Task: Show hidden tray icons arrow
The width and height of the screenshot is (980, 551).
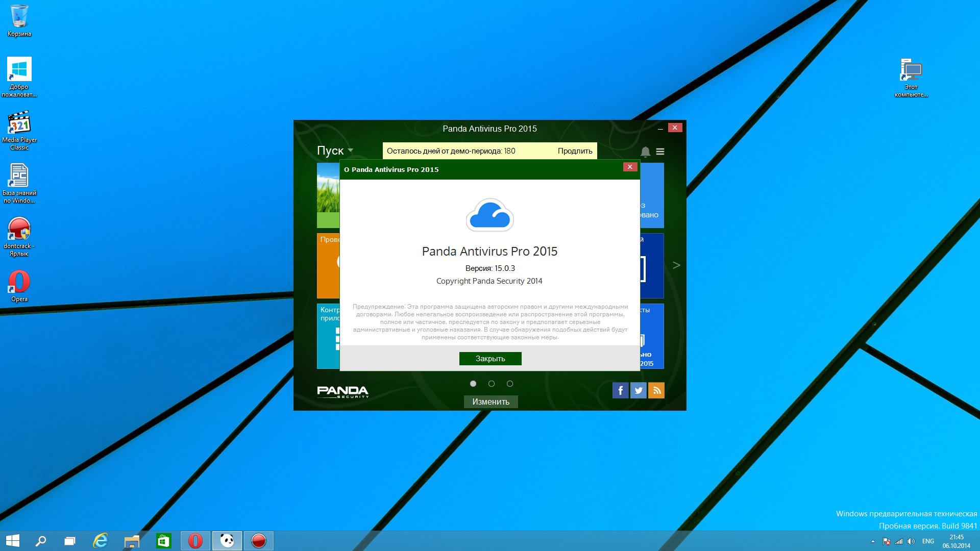Action: (x=873, y=541)
